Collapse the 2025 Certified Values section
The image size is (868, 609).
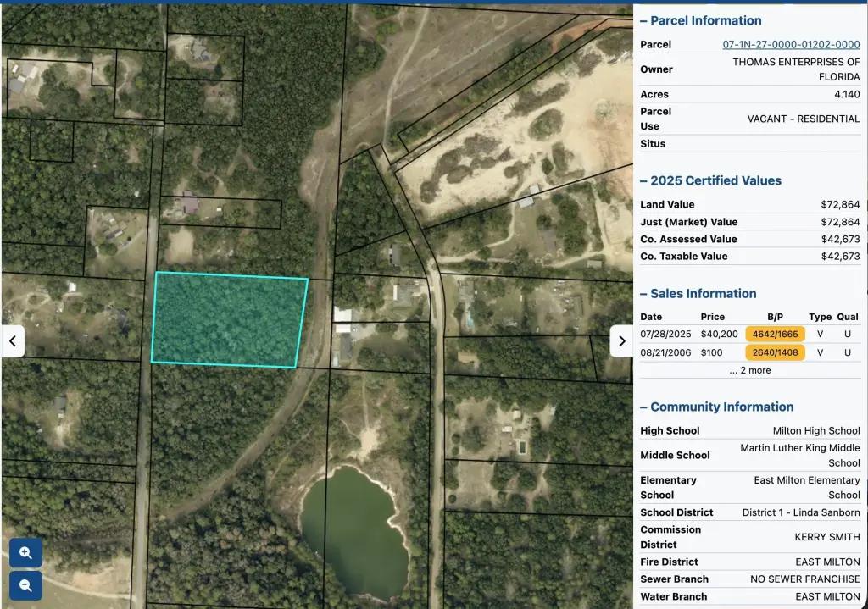tap(710, 180)
